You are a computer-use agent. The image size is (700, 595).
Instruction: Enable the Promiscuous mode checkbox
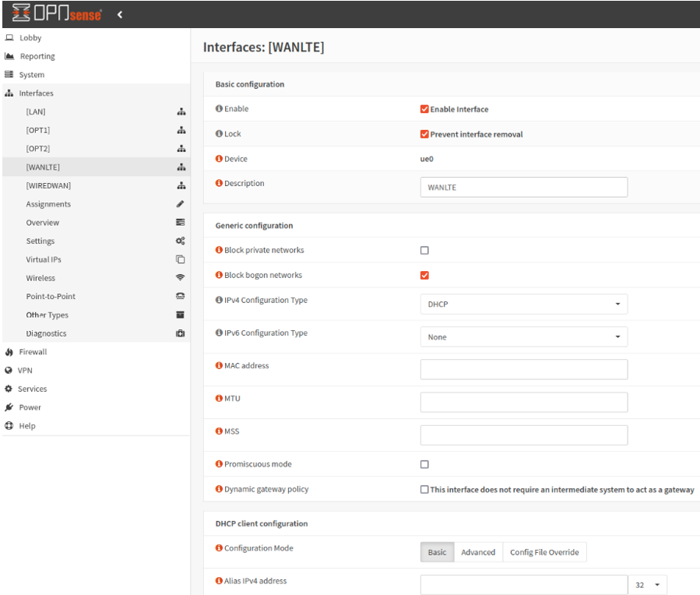click(x=424, y=464)
